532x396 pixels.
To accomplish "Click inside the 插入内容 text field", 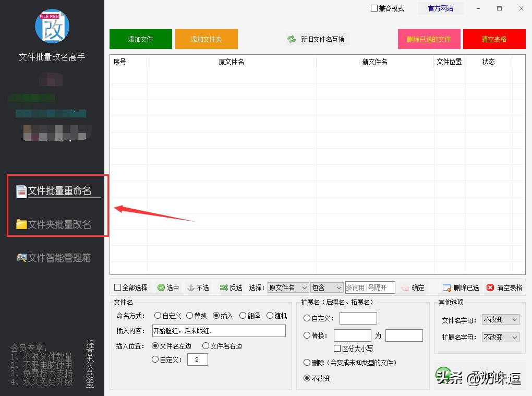I will coord(219,331).
